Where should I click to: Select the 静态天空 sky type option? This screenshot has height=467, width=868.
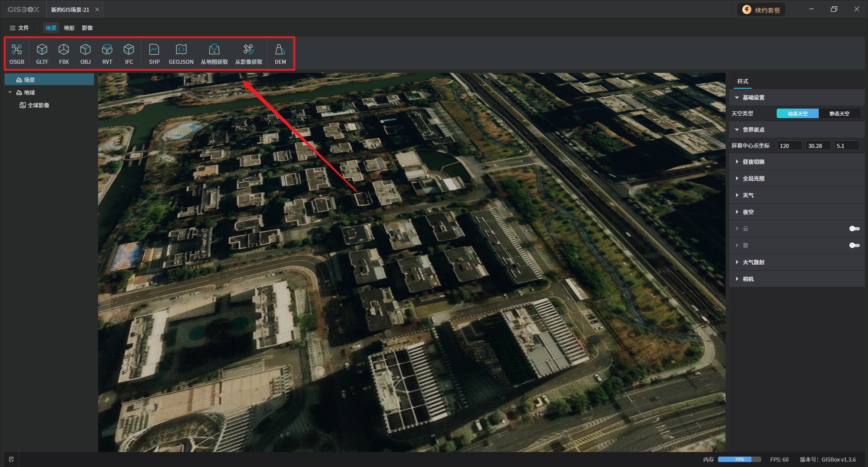tap(839, 114)
